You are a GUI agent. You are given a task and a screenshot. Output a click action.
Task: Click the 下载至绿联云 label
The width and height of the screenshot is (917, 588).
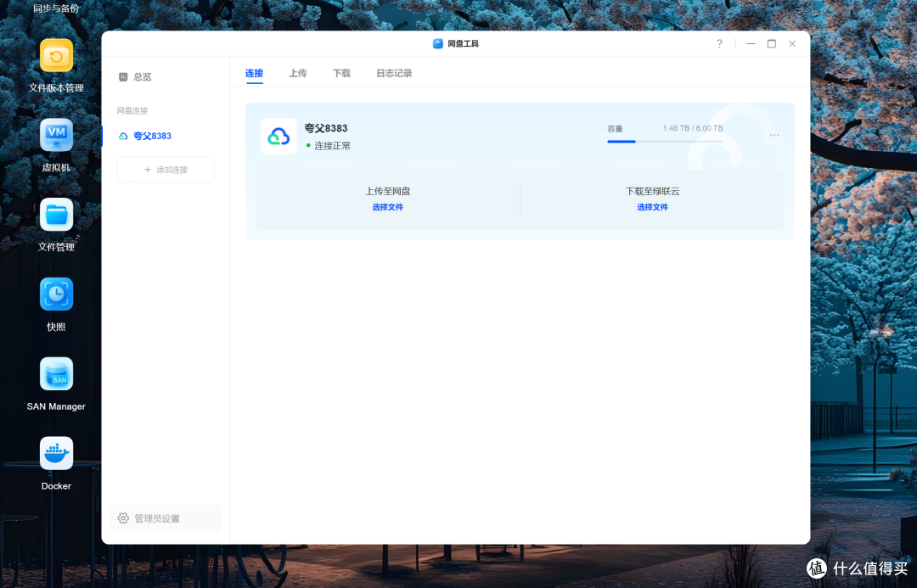coord(652,191)
